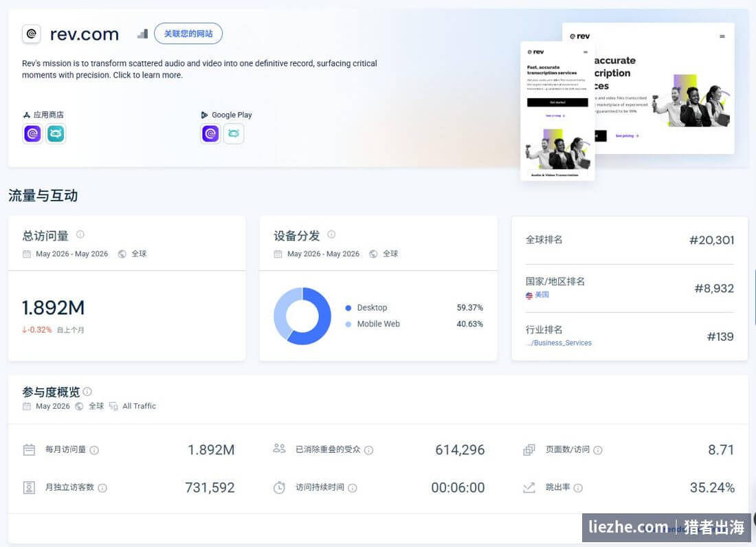
Task: Click the calendar icon in 设备分发 card
Action: tap(278, 254)
